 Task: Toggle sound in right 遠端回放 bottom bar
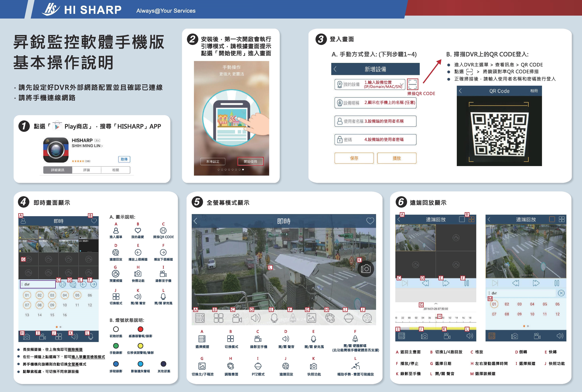pyautogui.click(x=560, y=336)
